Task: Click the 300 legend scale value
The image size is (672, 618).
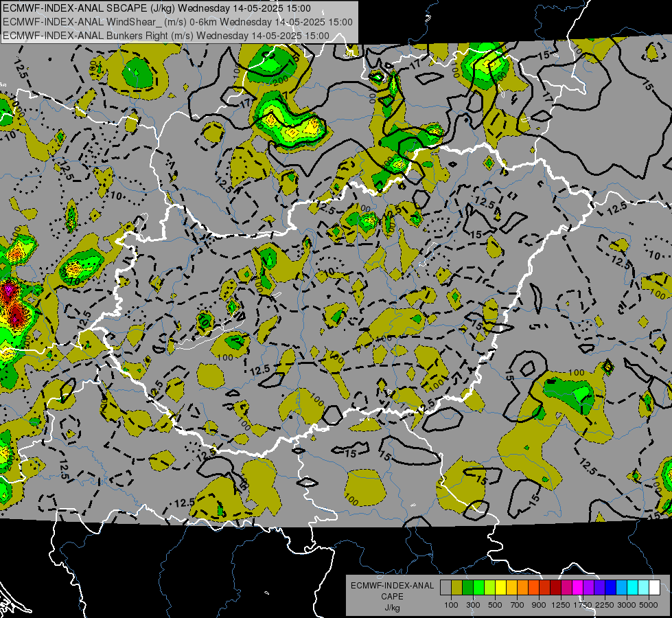Action: click(473, 605)
